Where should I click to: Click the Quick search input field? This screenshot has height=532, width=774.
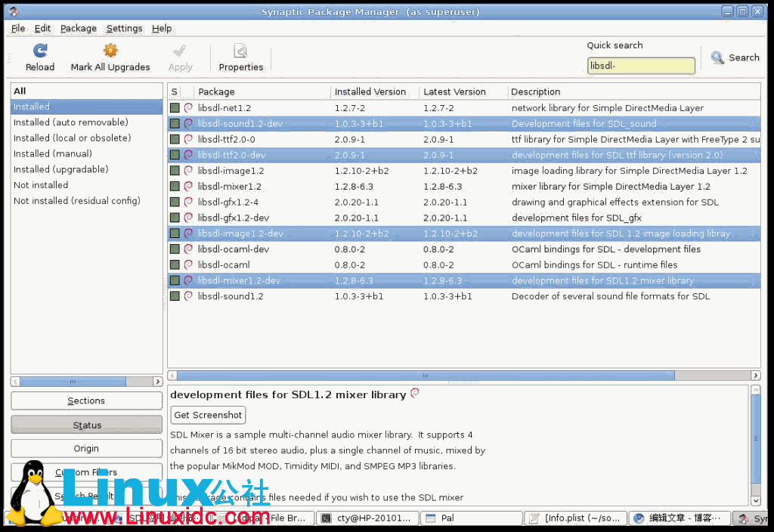click(640, 66)
